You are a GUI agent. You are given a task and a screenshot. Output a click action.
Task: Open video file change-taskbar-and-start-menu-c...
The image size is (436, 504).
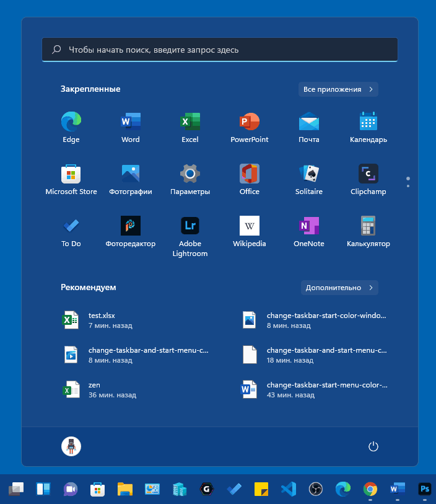(136, 355)
